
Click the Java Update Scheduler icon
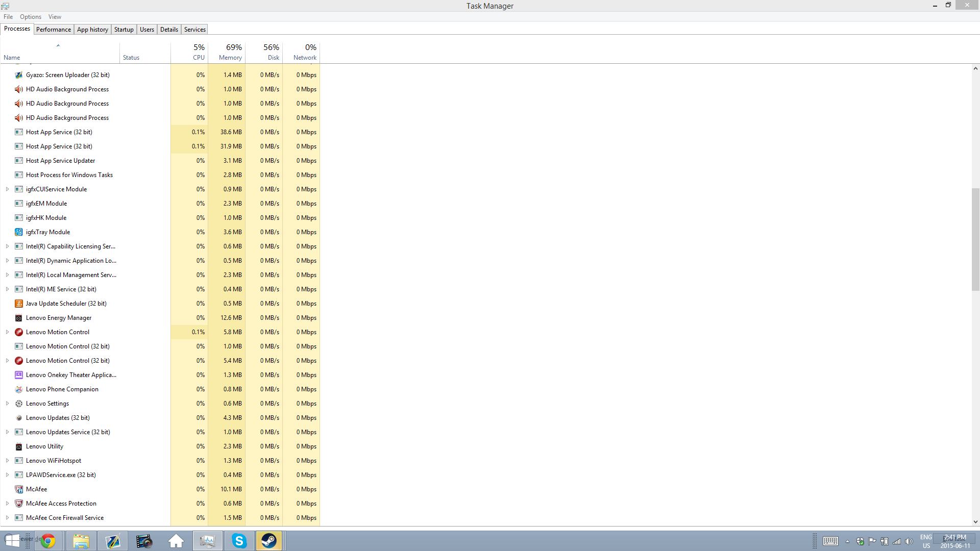coord(19,304)
